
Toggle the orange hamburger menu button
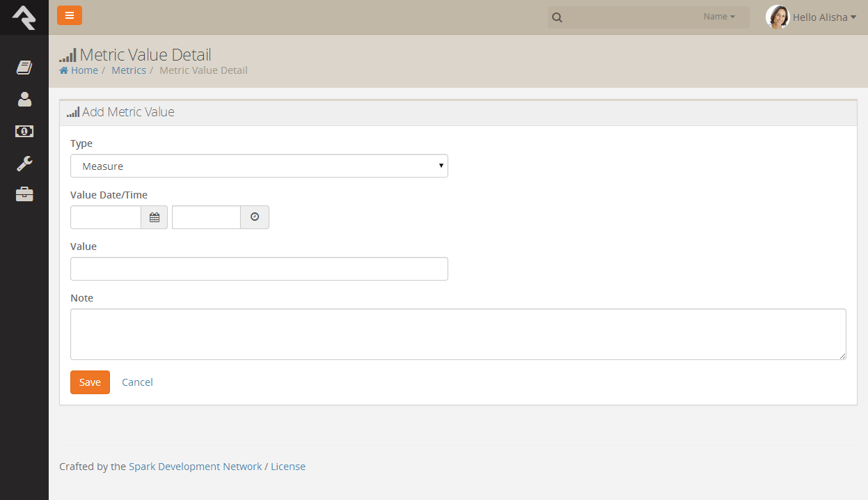coord(70,15)
